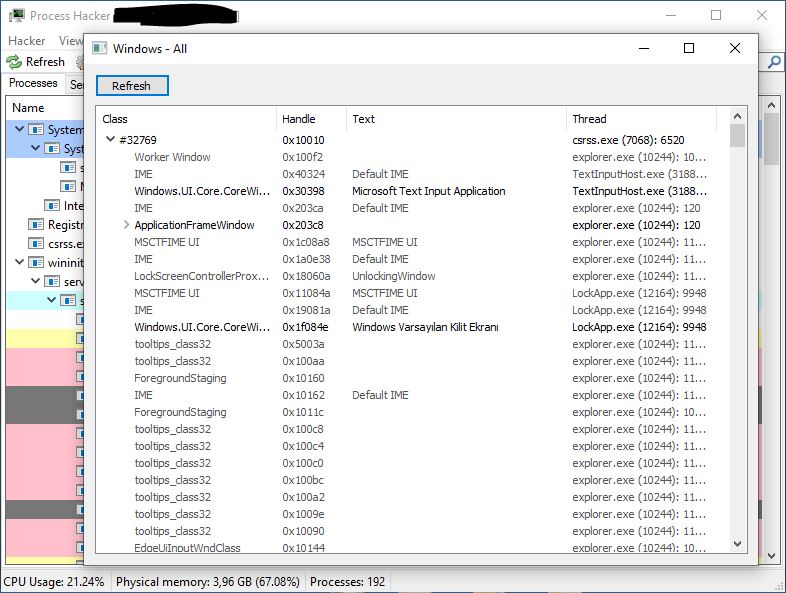Image resolution: width=786 pixels, height=593 pixels.
Task: Select tooltips_class32 row with handle 0x5003a
Action: point(411,344)
